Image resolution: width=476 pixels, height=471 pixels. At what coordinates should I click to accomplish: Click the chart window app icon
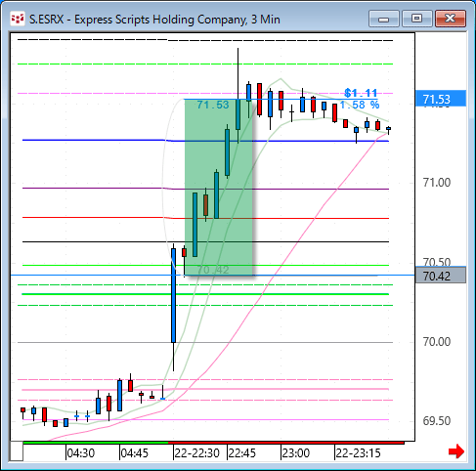[x=18, y=19]
